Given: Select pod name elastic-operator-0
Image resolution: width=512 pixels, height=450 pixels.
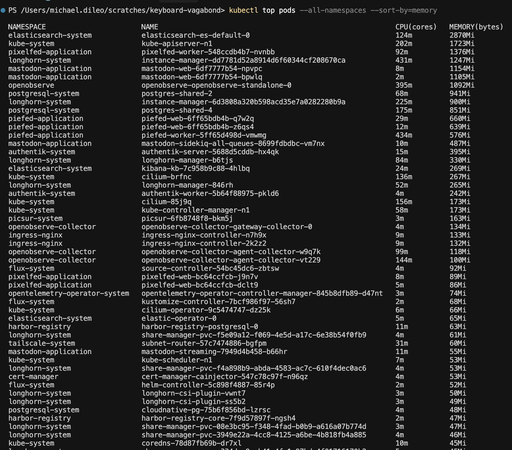Looking at the screenshot, I should click(x=179, y=318).
